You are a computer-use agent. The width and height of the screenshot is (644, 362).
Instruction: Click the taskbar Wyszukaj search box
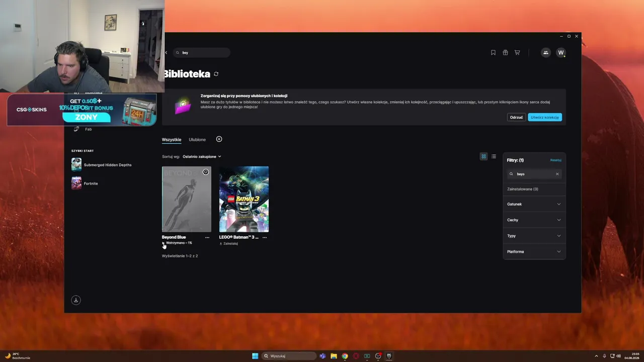click(x=288, y=356)
